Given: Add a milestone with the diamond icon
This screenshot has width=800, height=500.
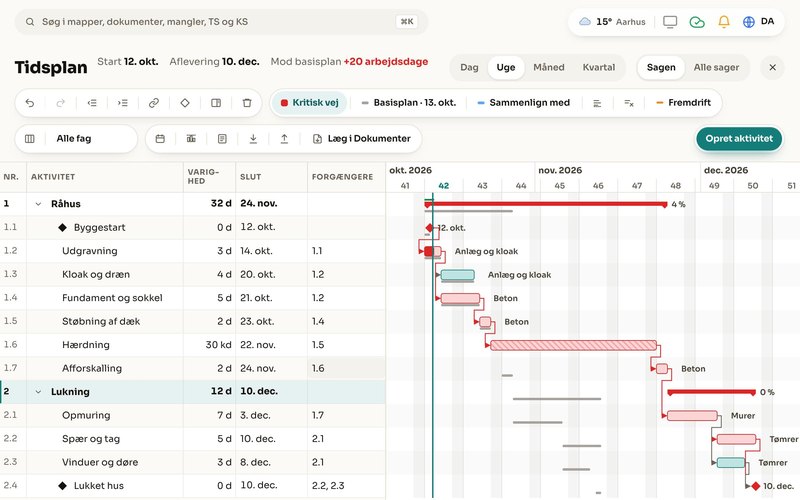Looking at the screenshot, I should (x=185, y=103).
